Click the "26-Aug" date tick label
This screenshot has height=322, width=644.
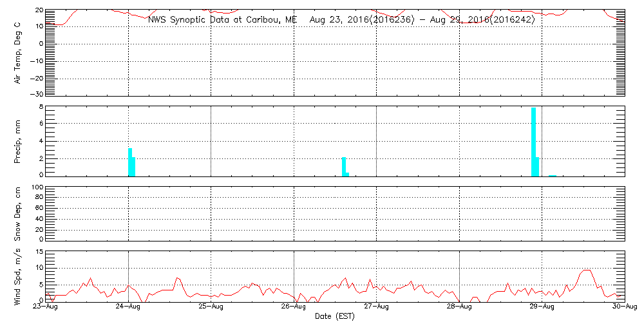294,307
